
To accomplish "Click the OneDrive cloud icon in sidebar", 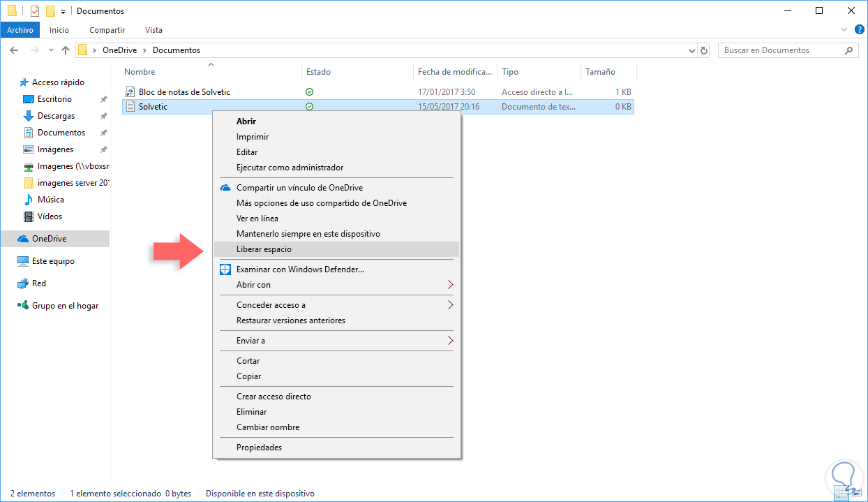I will (23, 239).
